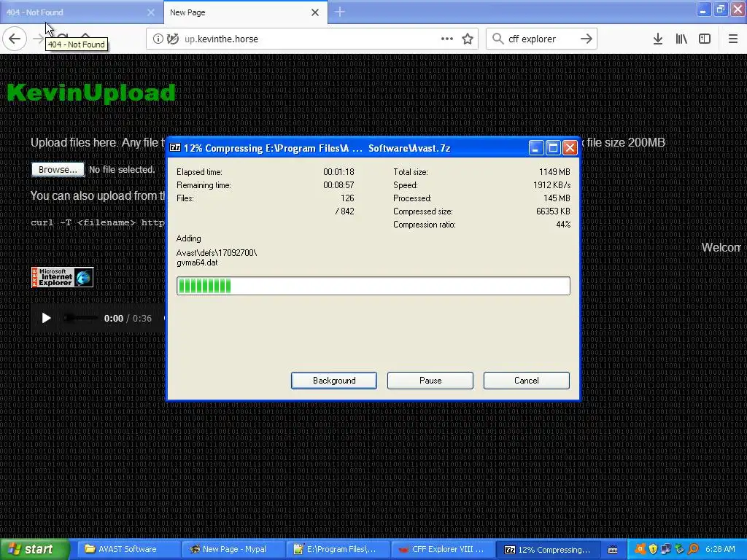
Task: Switch to the 404 - Not Found tab
Action: tap(81, 12)
